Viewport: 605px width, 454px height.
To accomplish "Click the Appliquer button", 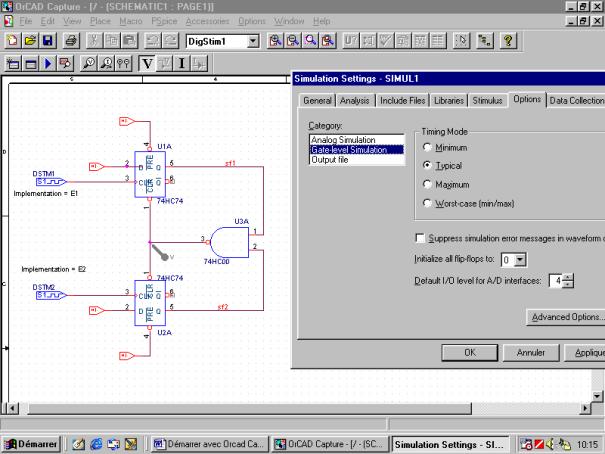I will (585, 353).
